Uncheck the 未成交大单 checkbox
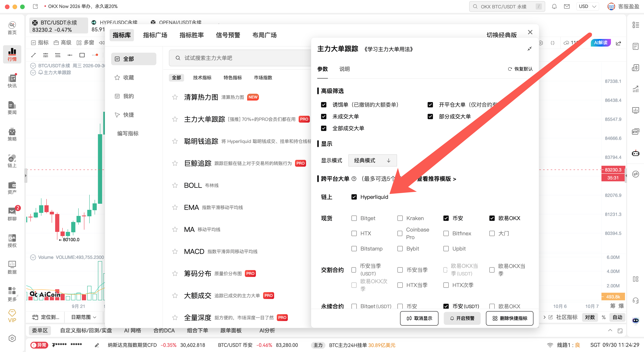Image resolution: width=644 pixels, height=352 pixels. [324, 116]
